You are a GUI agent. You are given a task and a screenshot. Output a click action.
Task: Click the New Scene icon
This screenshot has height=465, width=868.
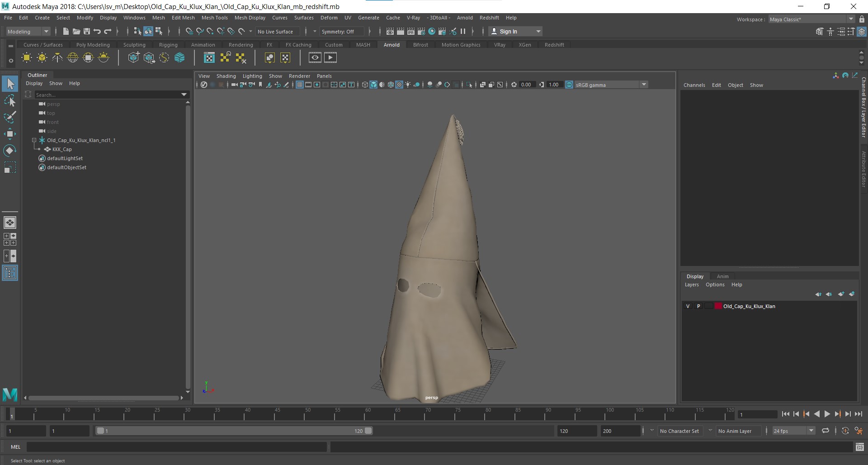coord(66,31)
